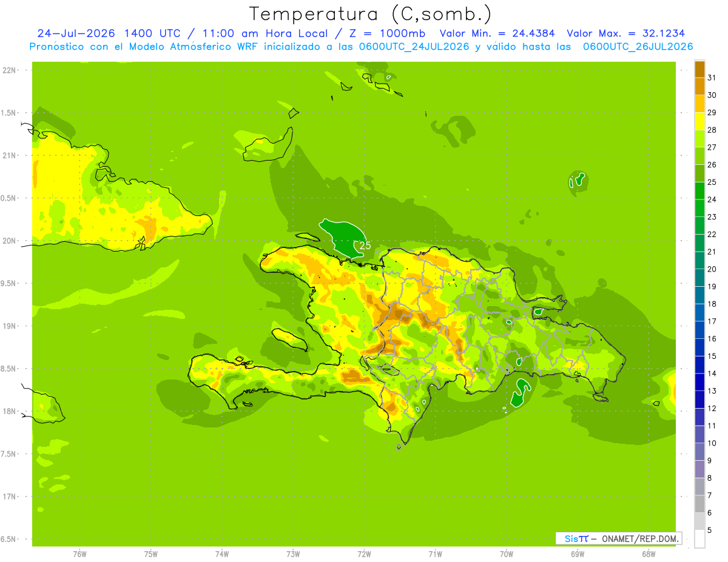The width and height of the screenshot is (728, 562).
Task: Click the '28' colorbar scale label
Action: (x=712, y=130)
